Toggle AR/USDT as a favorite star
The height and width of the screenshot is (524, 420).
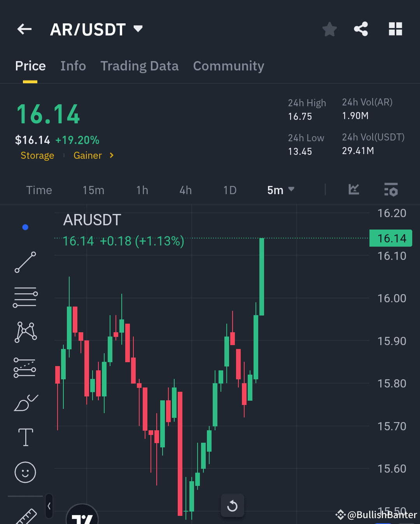[x=329, y=29]
